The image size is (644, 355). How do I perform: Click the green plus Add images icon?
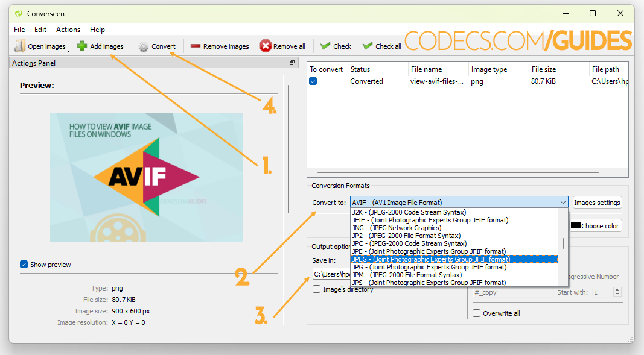click(82, 46)
